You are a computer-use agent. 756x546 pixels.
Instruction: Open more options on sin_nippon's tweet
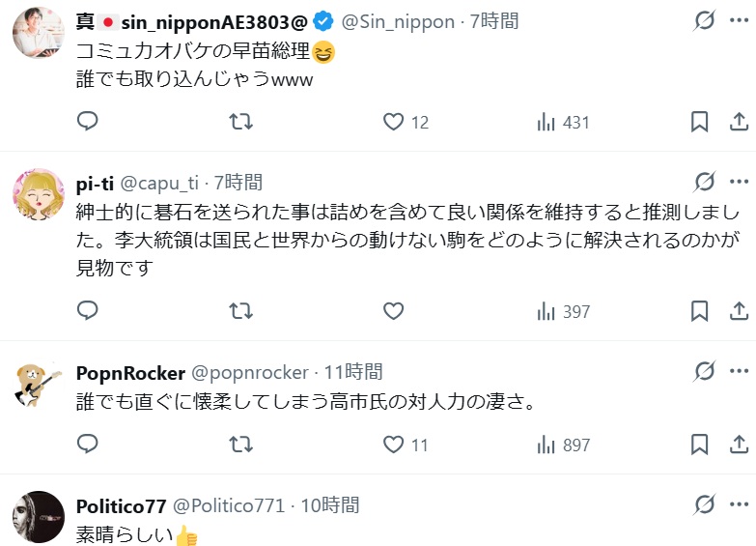click(739, 20)
